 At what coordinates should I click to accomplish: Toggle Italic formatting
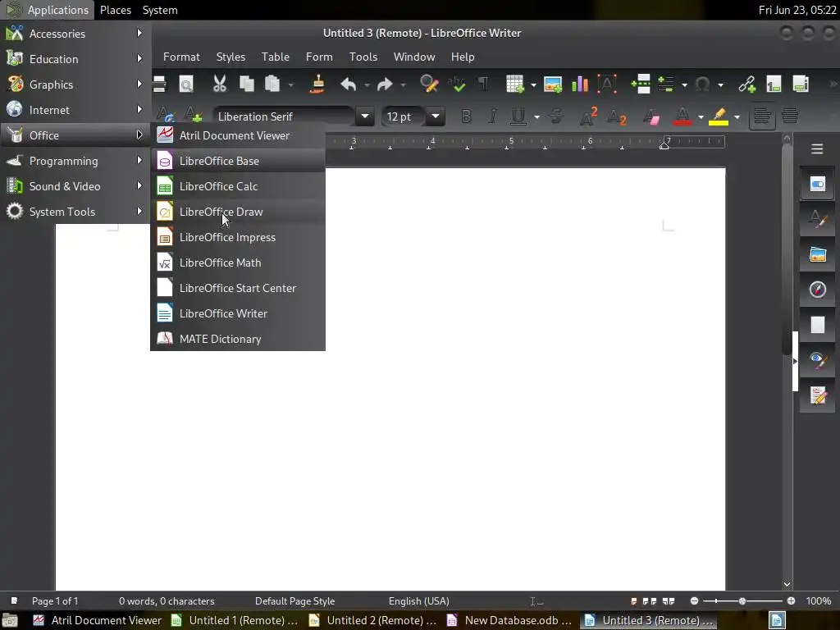[492, 116]
